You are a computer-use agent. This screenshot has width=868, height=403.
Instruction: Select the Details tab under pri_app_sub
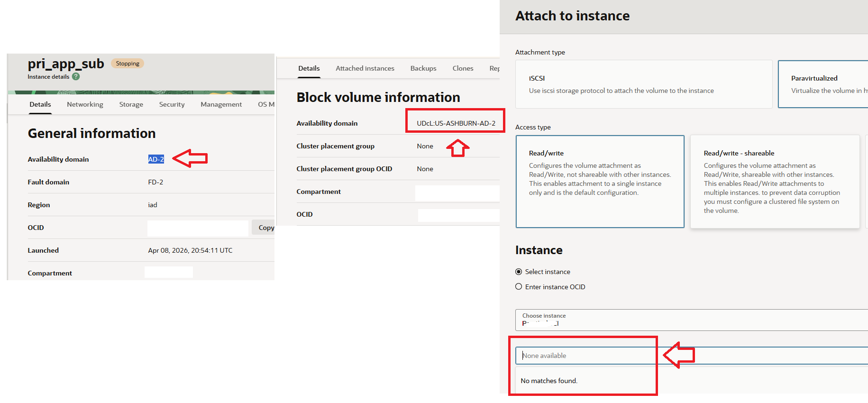(x=40, y=104)
